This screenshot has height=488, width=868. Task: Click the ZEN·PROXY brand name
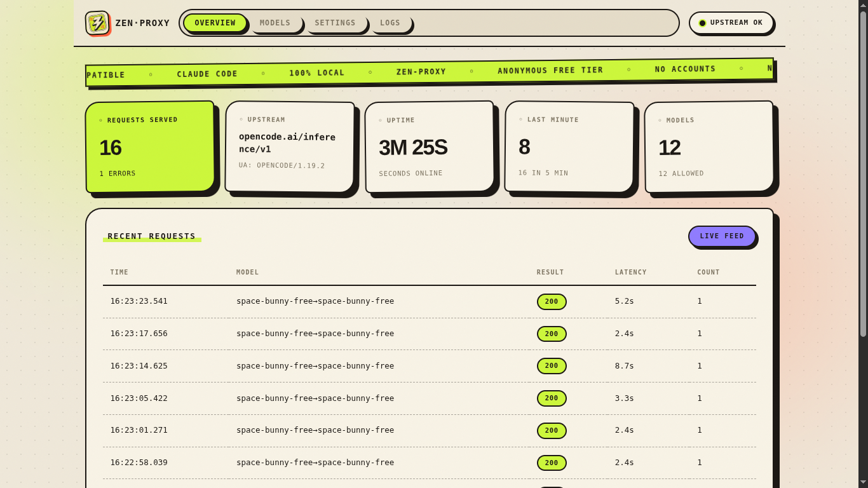coord(142,23)
